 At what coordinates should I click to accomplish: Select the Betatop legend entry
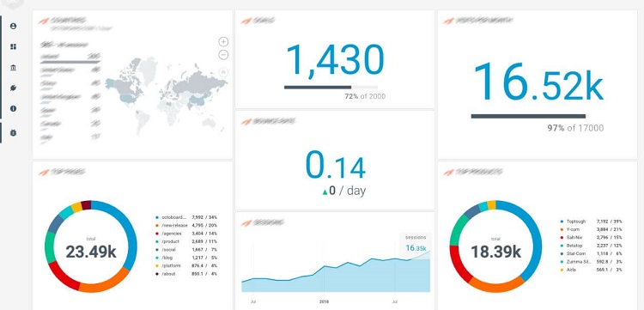point(591,246)
